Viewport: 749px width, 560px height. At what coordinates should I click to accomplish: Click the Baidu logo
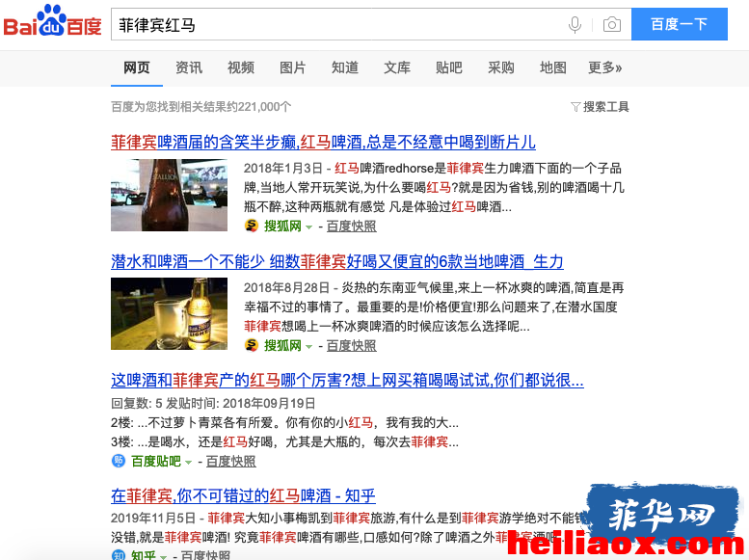pyautogui.click(x=53, y=21)
